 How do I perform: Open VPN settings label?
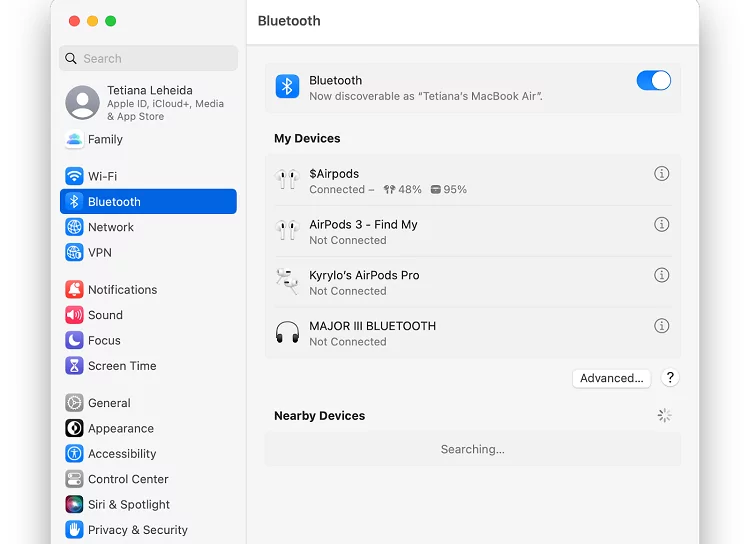click(x=99, y=252)
